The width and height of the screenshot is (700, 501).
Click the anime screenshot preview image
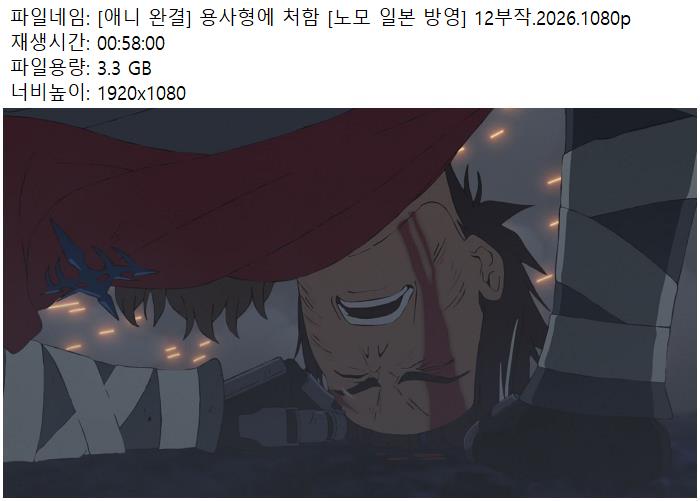[x=350, y=303]
